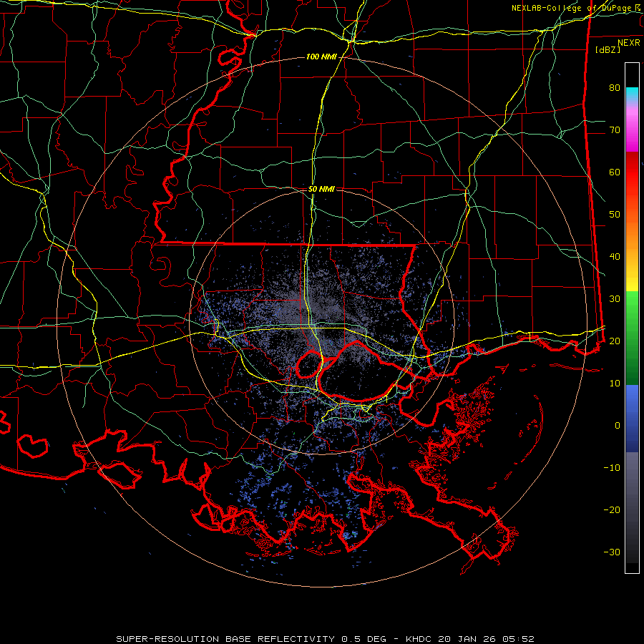Click the 30 value on the dBZ scale

point(615,299)
